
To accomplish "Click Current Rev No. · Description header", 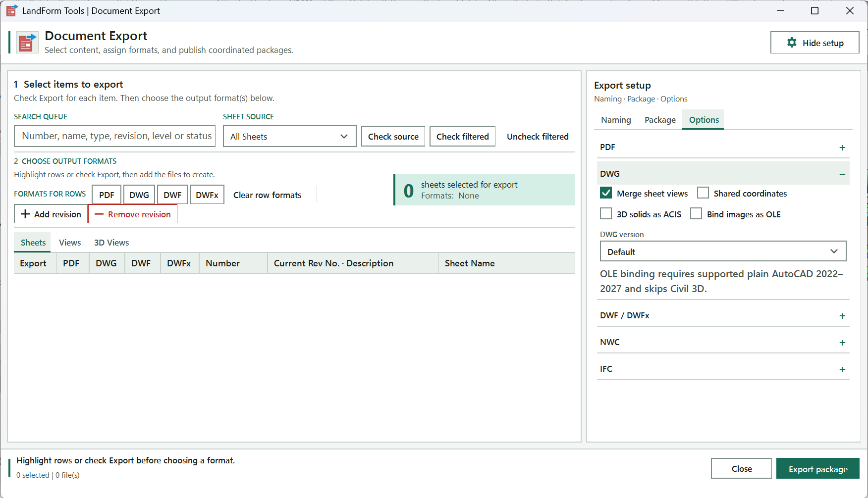I will pos(353,263).
